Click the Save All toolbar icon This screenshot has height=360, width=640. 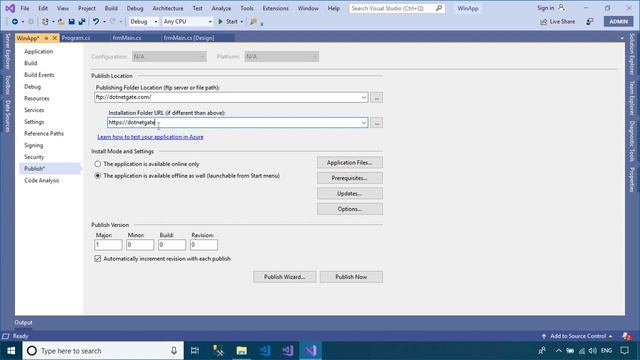[82, 22]
